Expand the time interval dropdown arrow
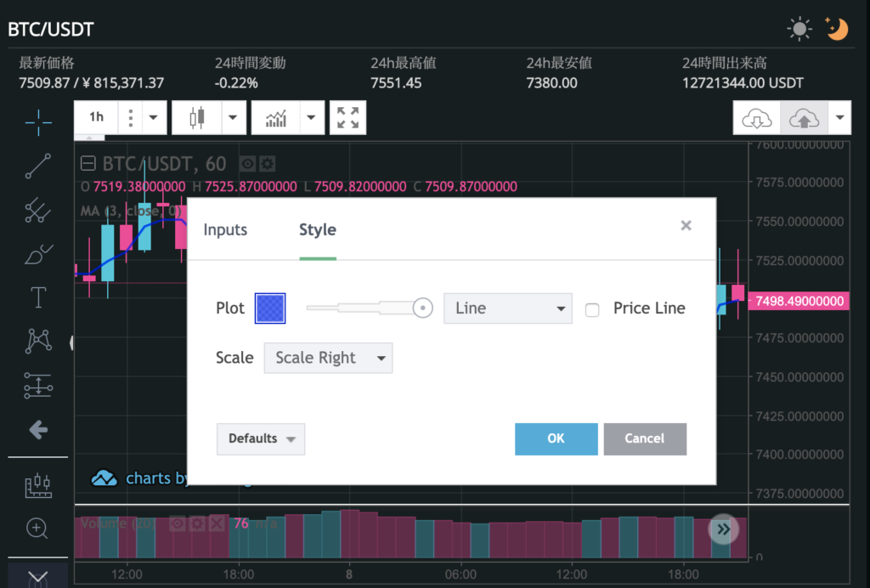 [x=154, y=117]
